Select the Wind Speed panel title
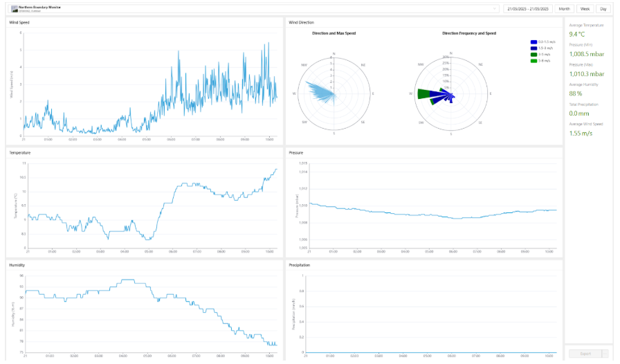The image size is (620, 364). pos(19,23)
